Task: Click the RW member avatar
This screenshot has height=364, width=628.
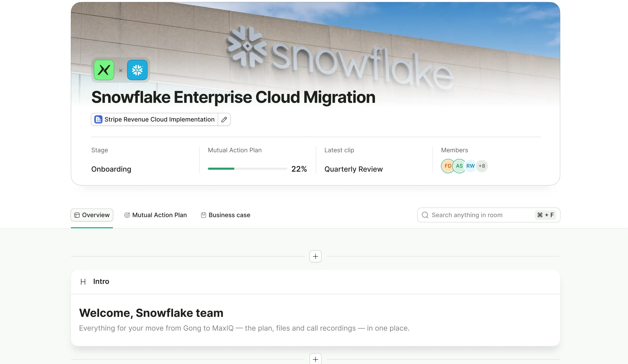Action: (x=470, y=166)
